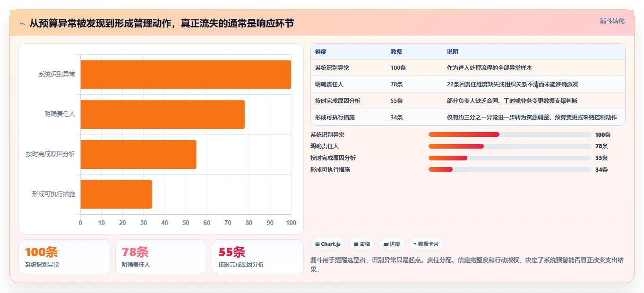Click 按时完成原因分析 label in the progress list
This screenshot has height=293, width=644.
point(333,158)
